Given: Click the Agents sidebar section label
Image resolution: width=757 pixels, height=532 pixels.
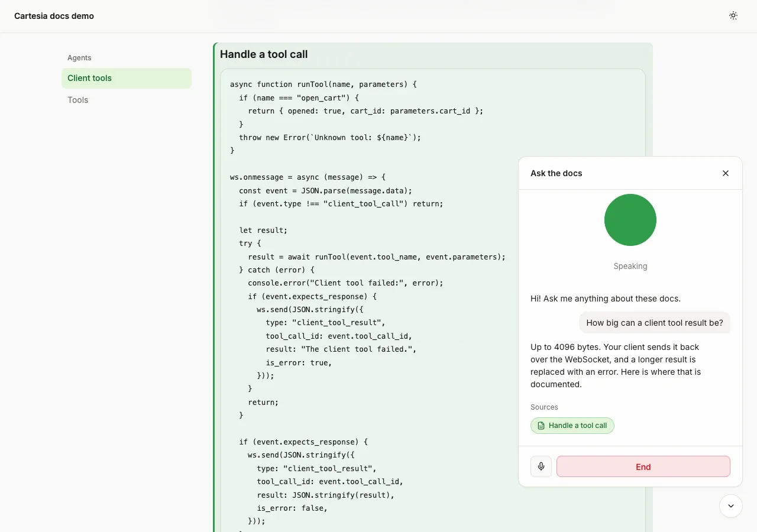Looking at the screenshot, I should (79, 58).
